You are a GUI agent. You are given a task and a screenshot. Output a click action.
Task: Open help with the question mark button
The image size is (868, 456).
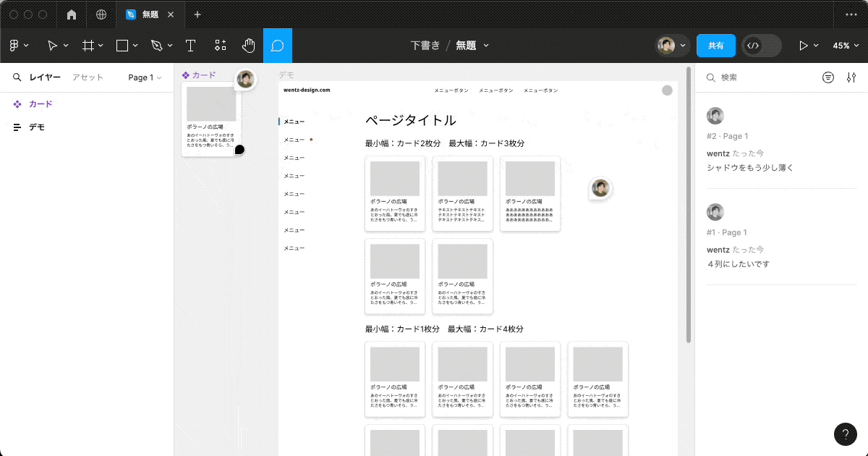tap(846, 434)
